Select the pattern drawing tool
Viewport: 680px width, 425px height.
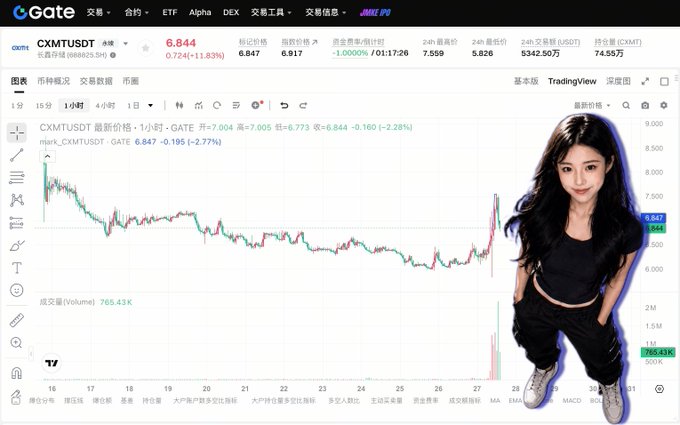coord(17,200)
